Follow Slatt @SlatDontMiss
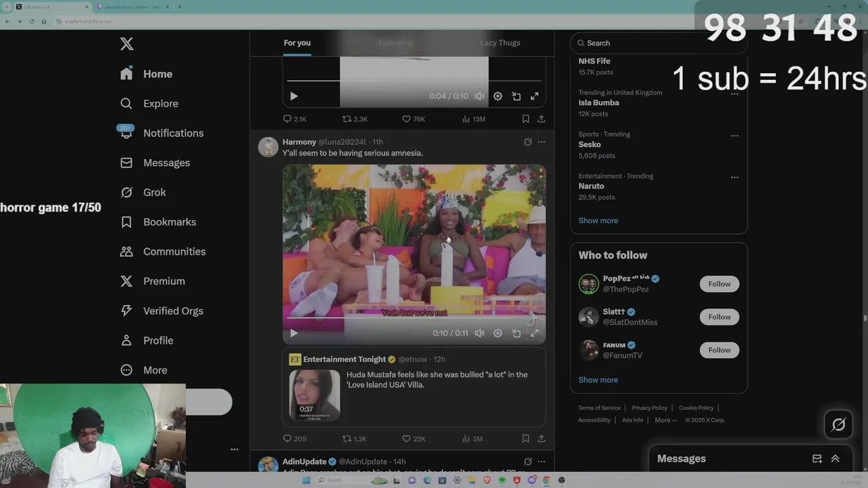 tap(719, 317)
